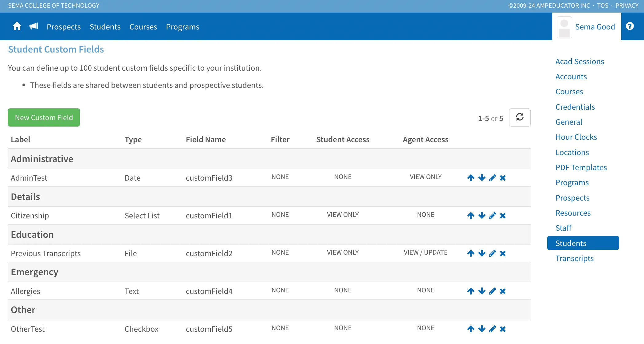
Task: Open the Prospects menu in navbar
Action: 64,27
